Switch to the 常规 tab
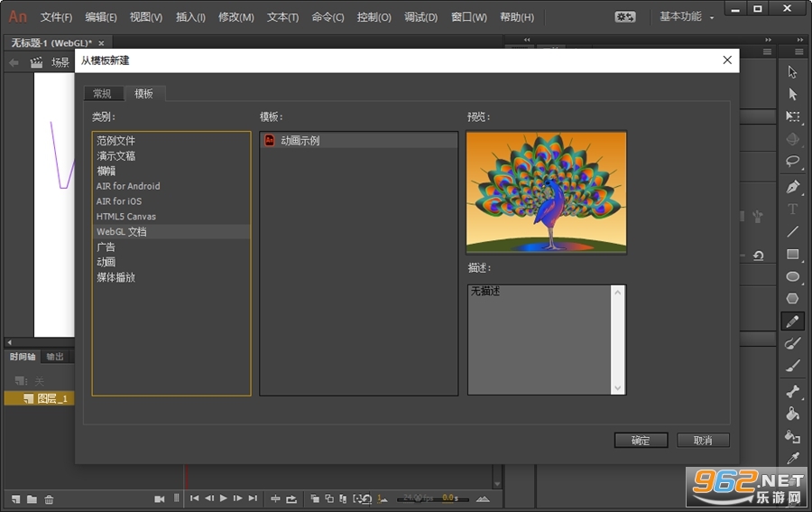The width and height of the screenshot is (812, 512). pos(103,94)
